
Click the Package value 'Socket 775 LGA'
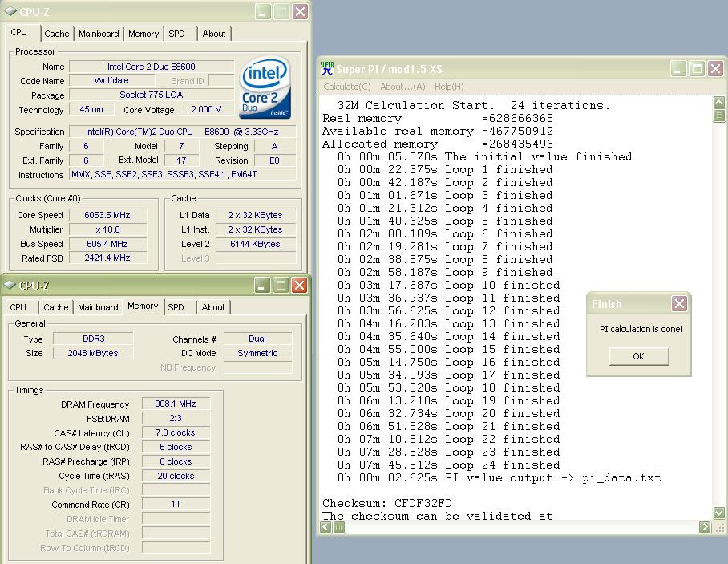[152, 95]
